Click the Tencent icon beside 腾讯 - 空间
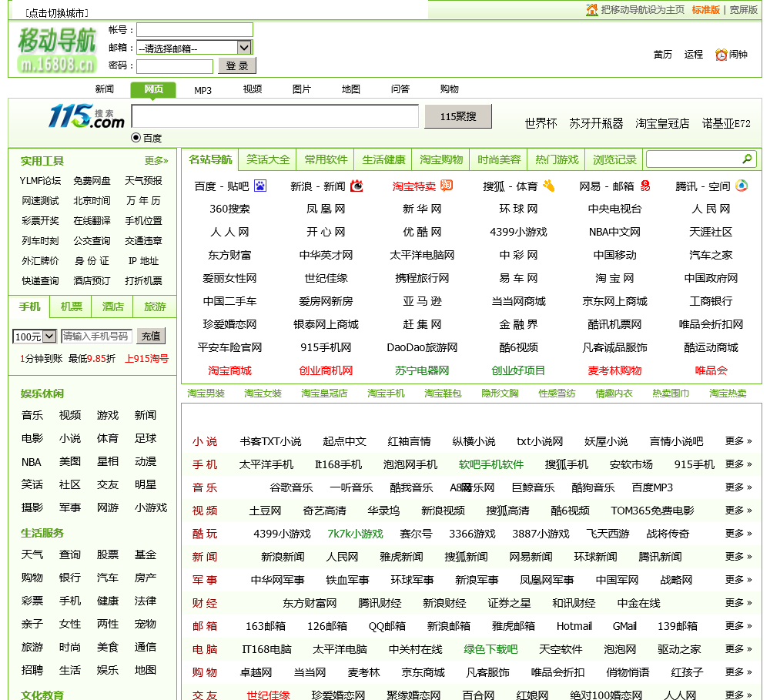The image size is (770, 700). coord(742,186)
